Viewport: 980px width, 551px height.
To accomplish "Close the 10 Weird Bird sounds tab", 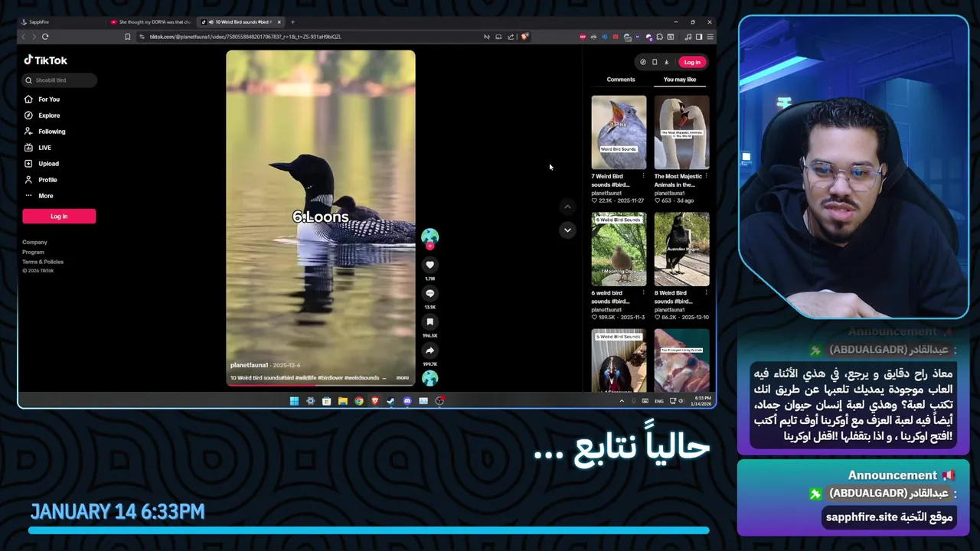I will coord(279,22).
